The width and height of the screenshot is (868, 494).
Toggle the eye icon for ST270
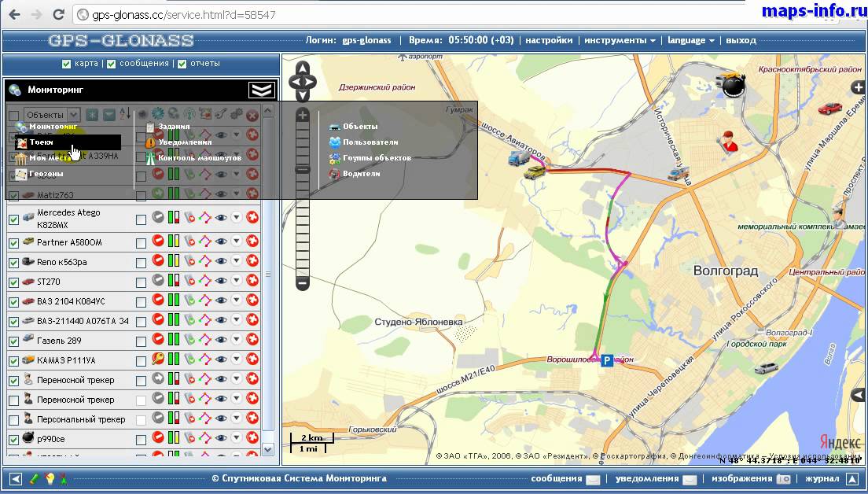[x=221, y=280]
